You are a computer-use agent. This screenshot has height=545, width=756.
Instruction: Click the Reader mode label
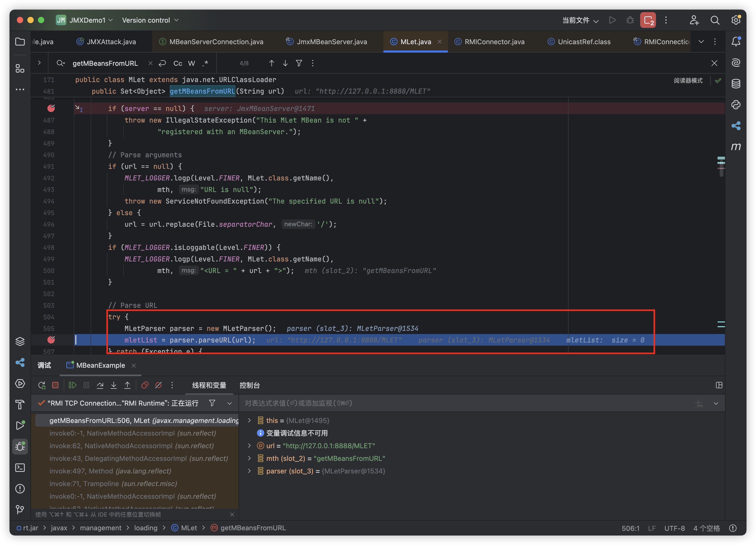(x=688, y=80)
